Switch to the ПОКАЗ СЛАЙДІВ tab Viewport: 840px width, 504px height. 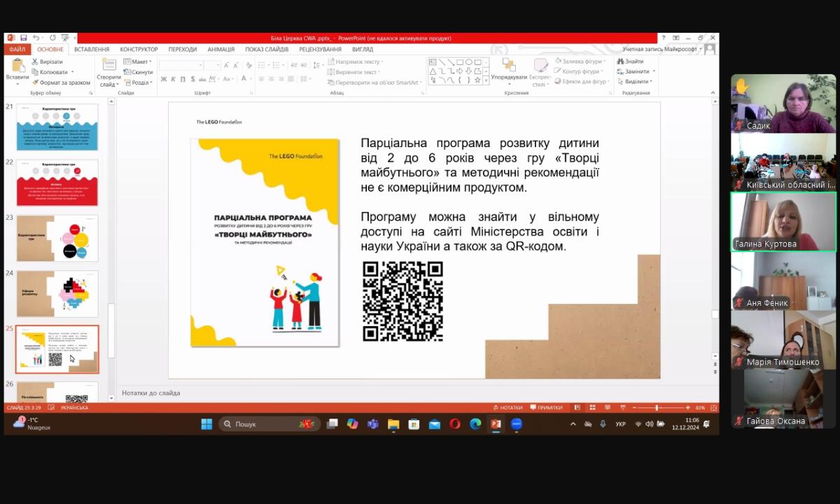coord(267,50)
